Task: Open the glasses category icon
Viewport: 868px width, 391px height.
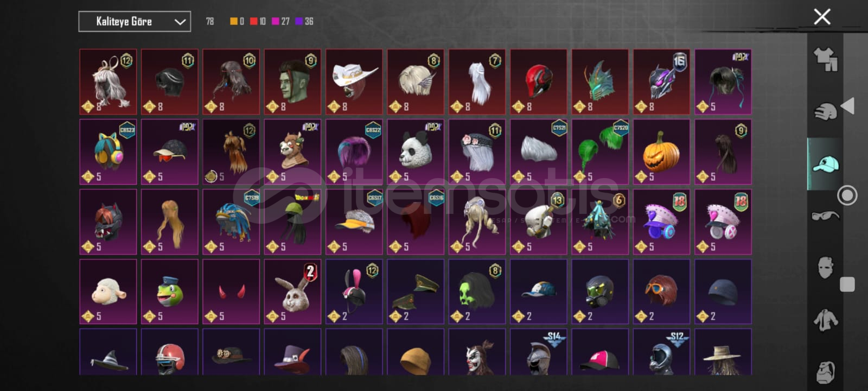Action: click(825, 216)
